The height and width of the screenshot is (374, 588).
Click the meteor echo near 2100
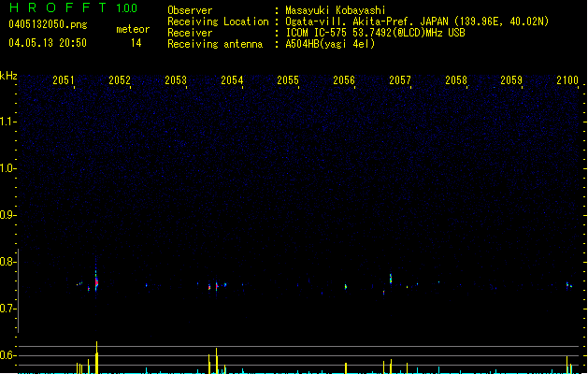tap(568, 285)
